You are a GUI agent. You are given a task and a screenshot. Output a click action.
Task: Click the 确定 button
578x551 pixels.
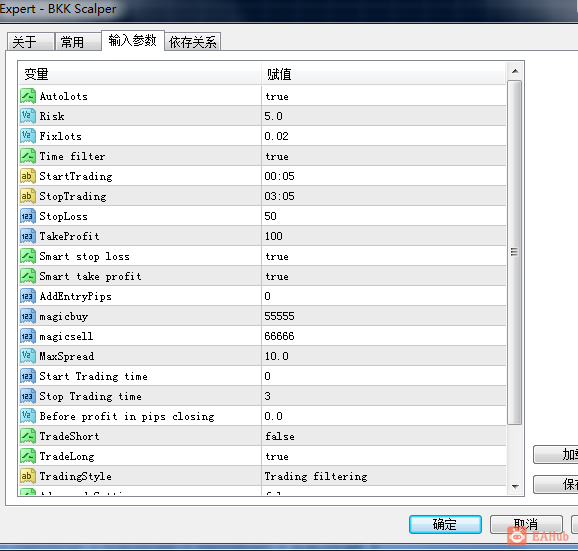point(445,524)
